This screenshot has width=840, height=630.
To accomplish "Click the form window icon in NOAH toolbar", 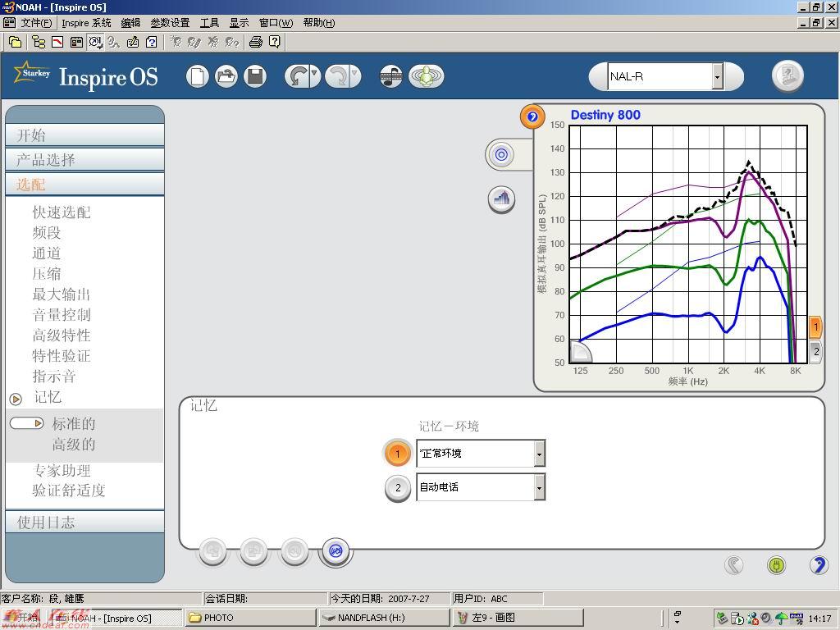I will [x=76, y=42].
